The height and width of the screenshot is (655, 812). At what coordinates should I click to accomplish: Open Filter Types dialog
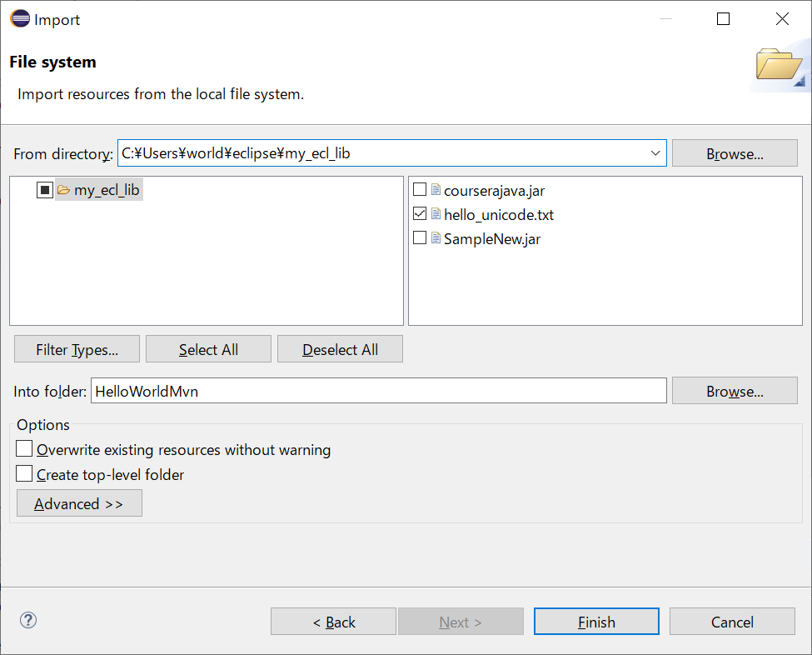point(77,349)
